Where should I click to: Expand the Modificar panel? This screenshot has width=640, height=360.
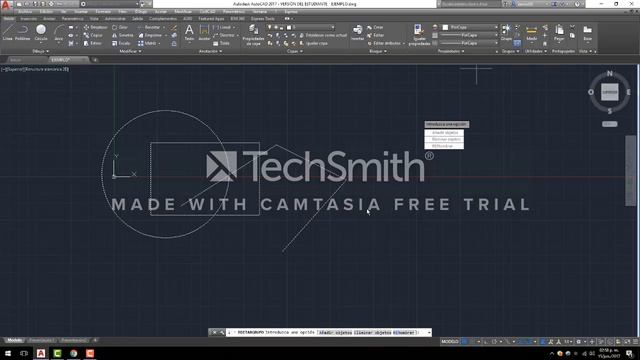tap(130, 51)
